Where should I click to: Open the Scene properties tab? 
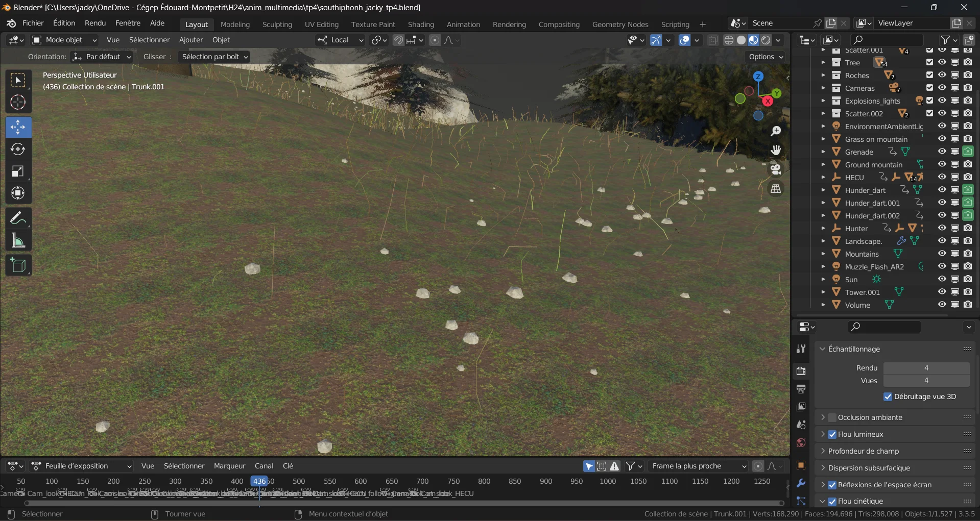[x=801, y=425]
